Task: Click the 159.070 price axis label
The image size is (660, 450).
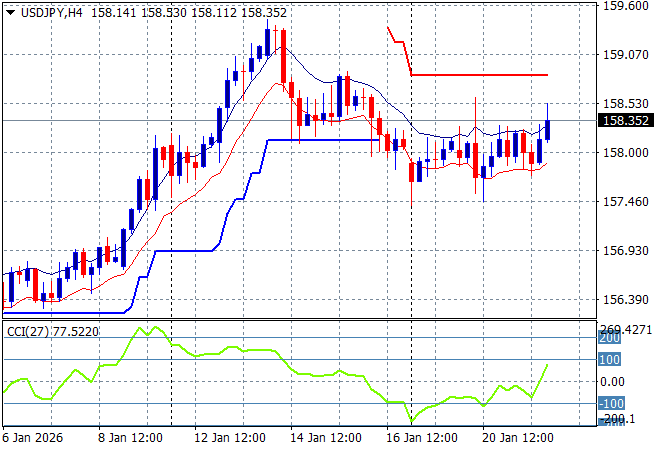Action: 626,55
